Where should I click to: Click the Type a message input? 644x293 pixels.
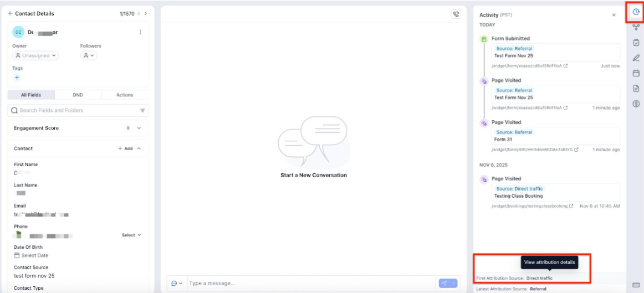pos(312,283)
